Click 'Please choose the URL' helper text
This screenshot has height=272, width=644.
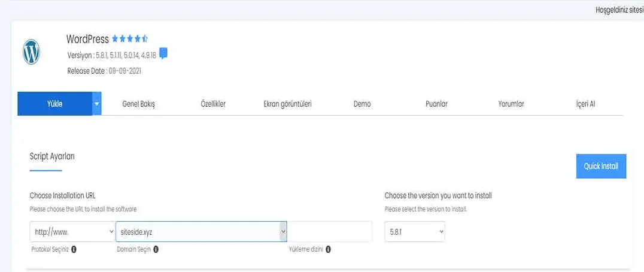click(83, 209)
